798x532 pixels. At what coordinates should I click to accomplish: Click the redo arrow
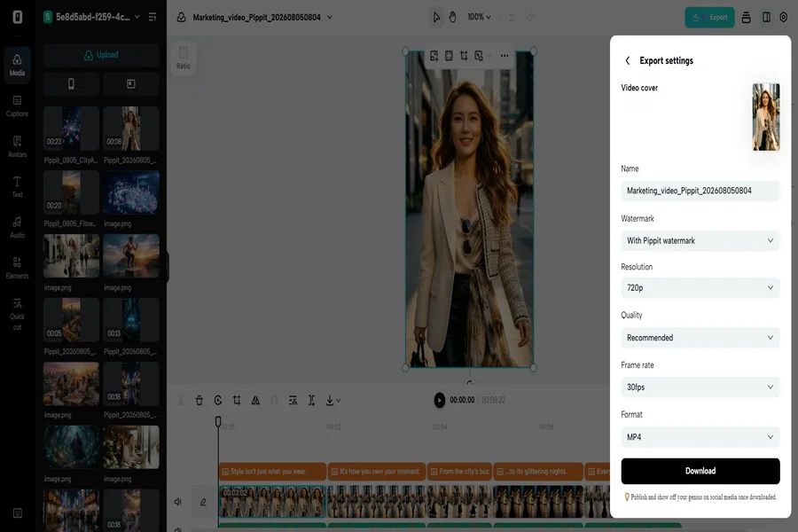tap(530, 18)
